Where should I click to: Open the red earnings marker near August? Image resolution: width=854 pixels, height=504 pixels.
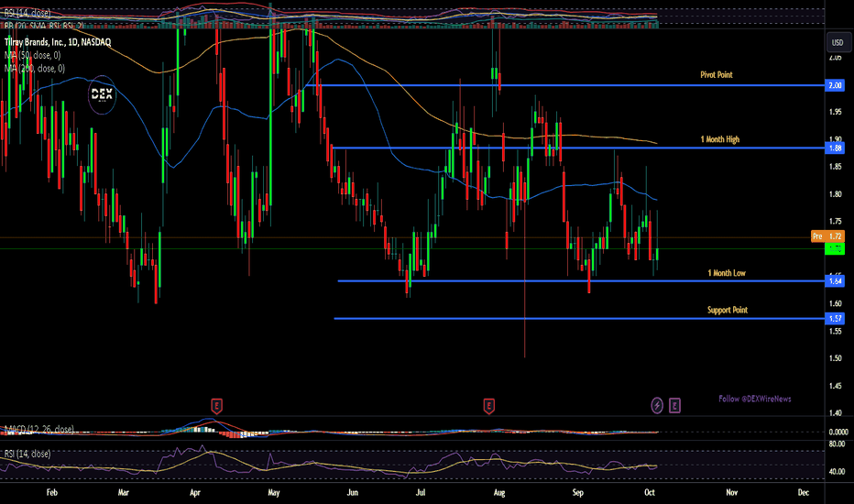pos(488,406)
